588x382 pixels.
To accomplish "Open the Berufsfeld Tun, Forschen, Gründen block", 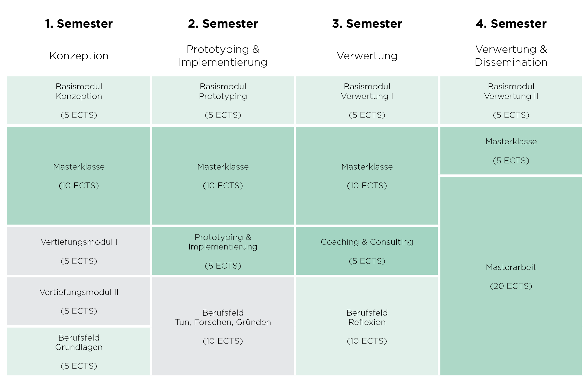I will point(223,326).
